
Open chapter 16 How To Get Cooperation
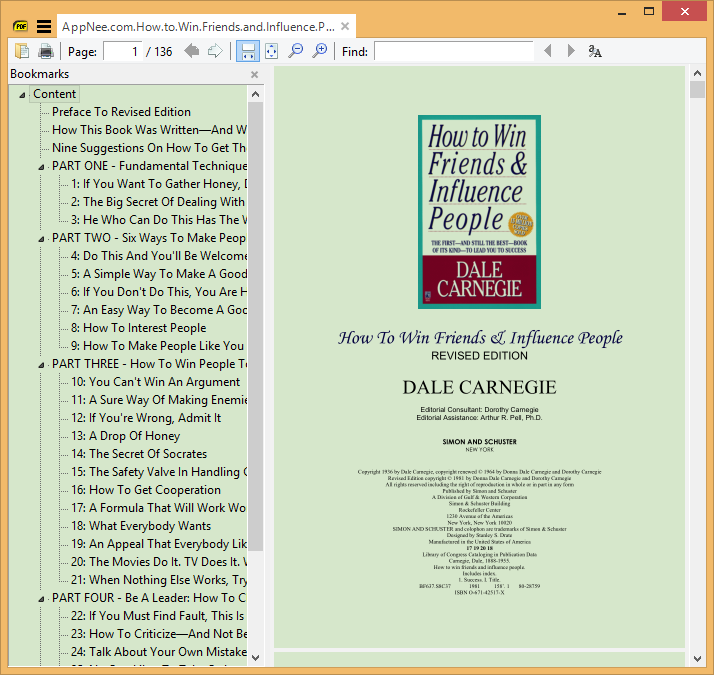pos(146,490)
